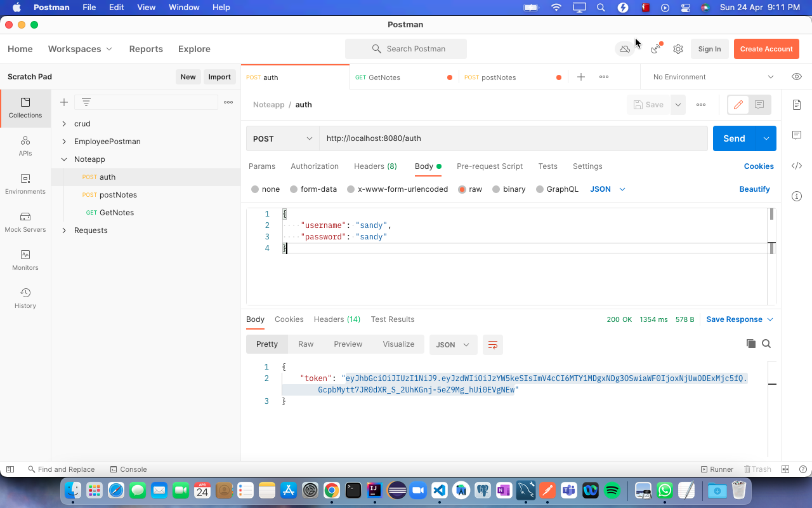This screenshot has height=508, width=812.
Task: Open the documentation icon in right sidebar
Action: (797, 105)
